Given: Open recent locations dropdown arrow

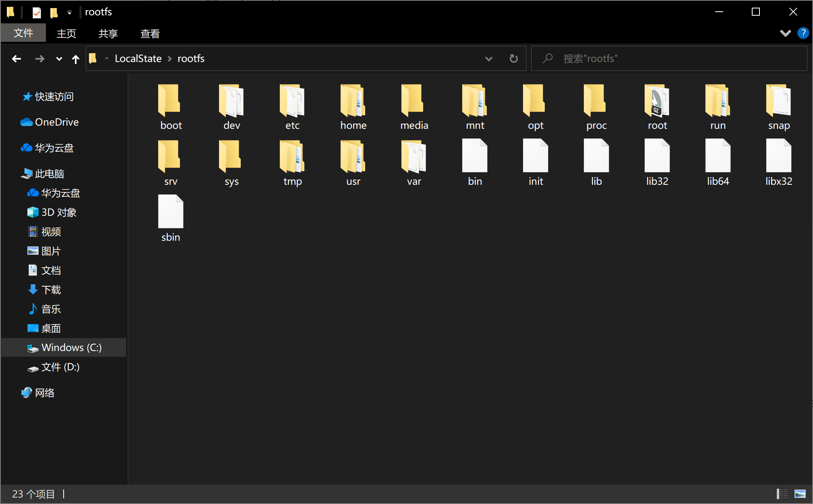Looking at the screenshot, I should tap(59, 59).
